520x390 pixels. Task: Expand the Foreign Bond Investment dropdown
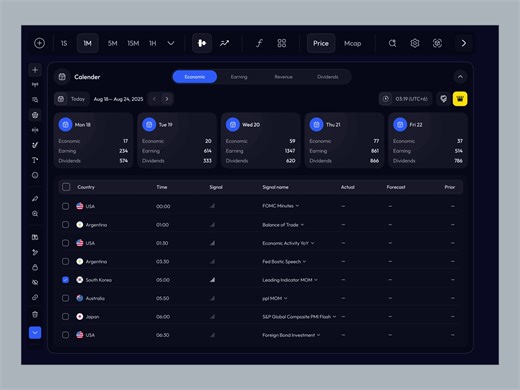(319, 335)
